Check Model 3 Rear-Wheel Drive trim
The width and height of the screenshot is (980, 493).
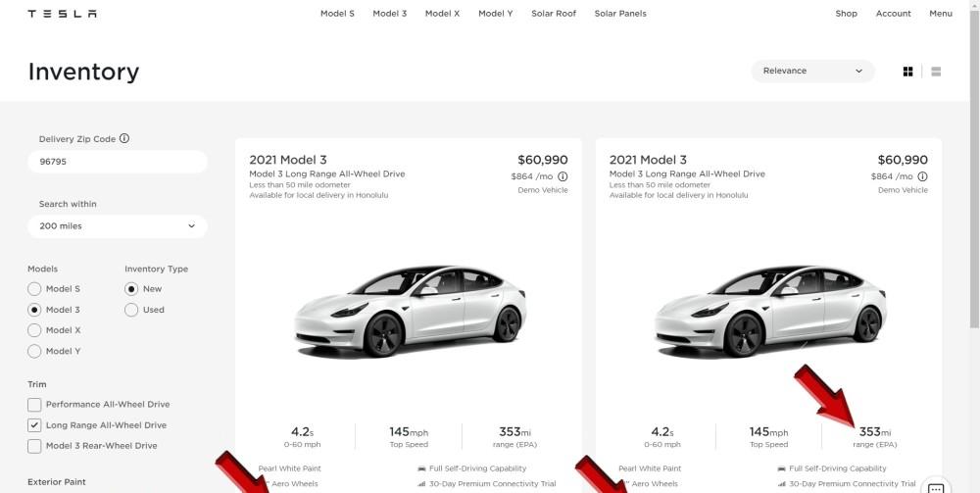click(x=34, y=446)
